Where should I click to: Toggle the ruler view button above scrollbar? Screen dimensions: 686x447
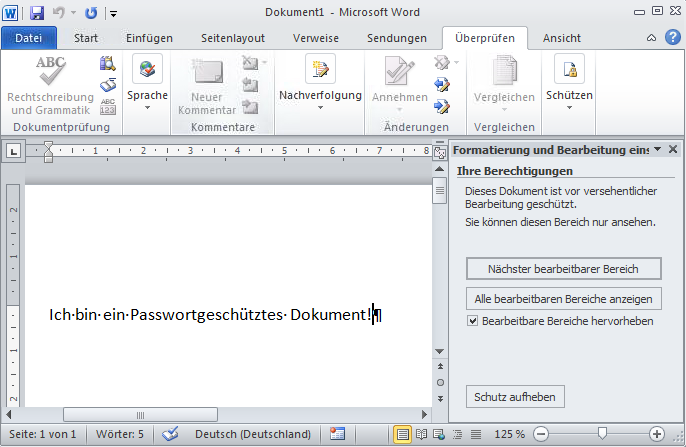coord(439,151)
